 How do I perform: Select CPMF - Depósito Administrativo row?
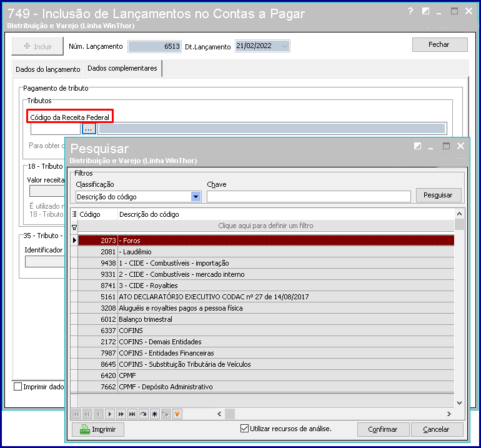[266, 387]
